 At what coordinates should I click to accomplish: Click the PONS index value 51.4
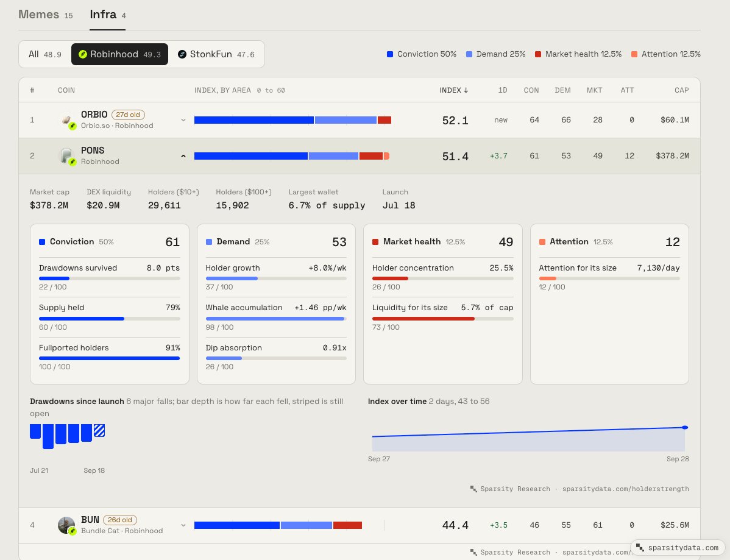pyautogui.click(x=455, y=157)
